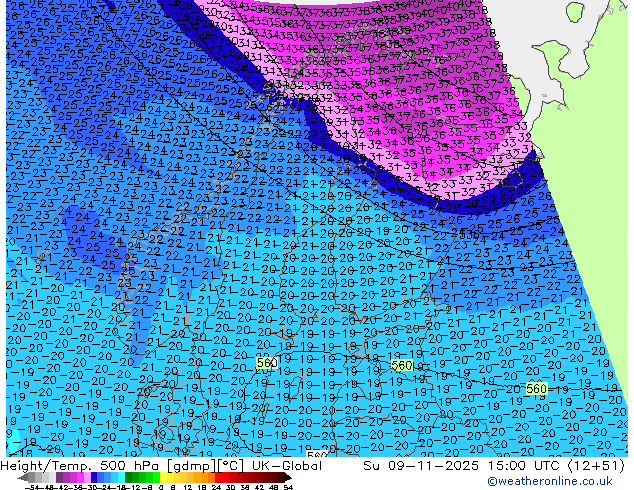Click the 'Su 09-11-2025 15:00 UTC' timestamp

point(463,466)
